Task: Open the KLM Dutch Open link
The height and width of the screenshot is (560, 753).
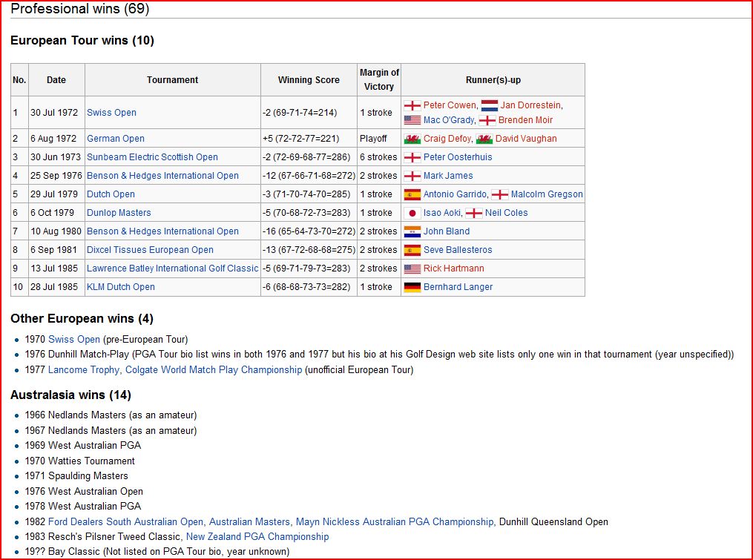Action: coord(120,287)
